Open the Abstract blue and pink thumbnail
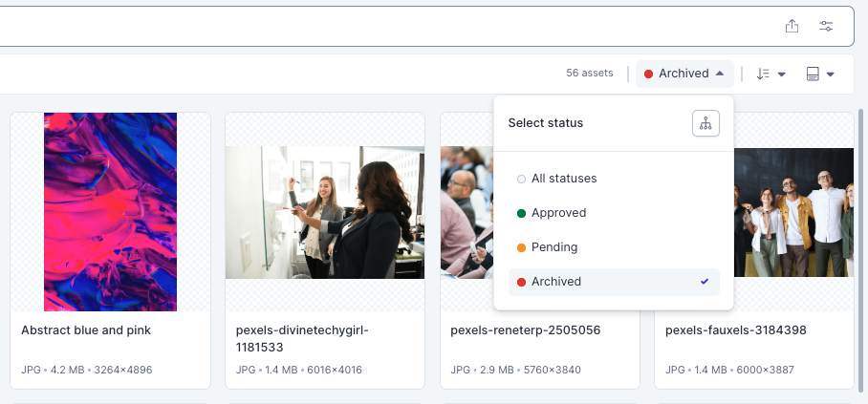868x404 pixels. tap(110, 212)
